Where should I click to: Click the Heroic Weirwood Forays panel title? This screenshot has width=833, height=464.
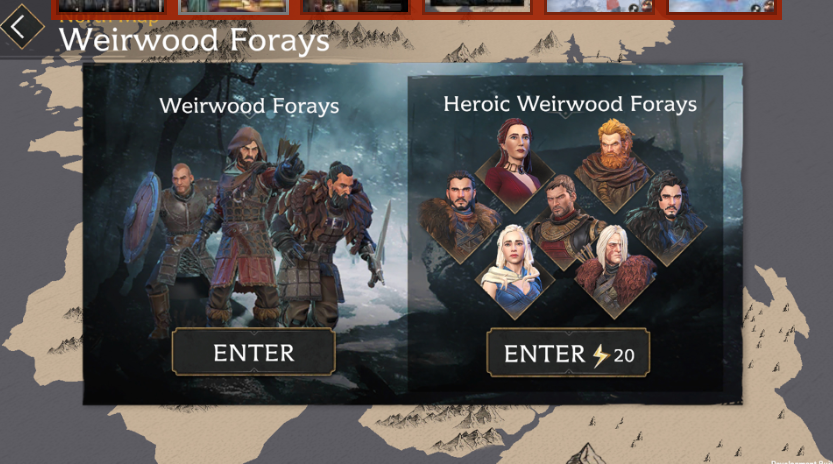point(570,104)
